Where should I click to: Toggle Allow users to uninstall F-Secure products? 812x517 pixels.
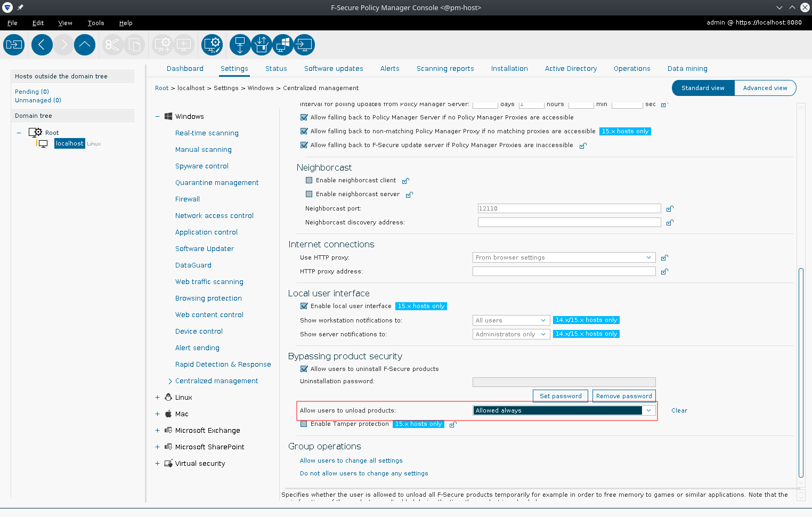304,369
